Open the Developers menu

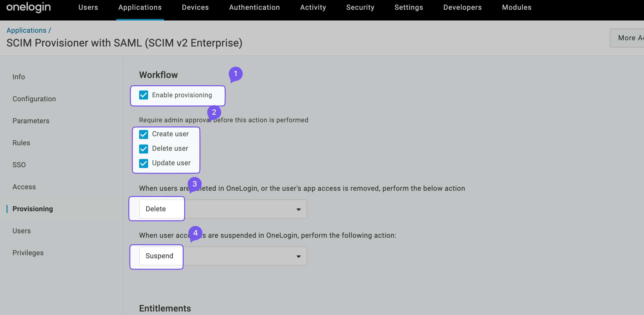[x=462, y=7]
